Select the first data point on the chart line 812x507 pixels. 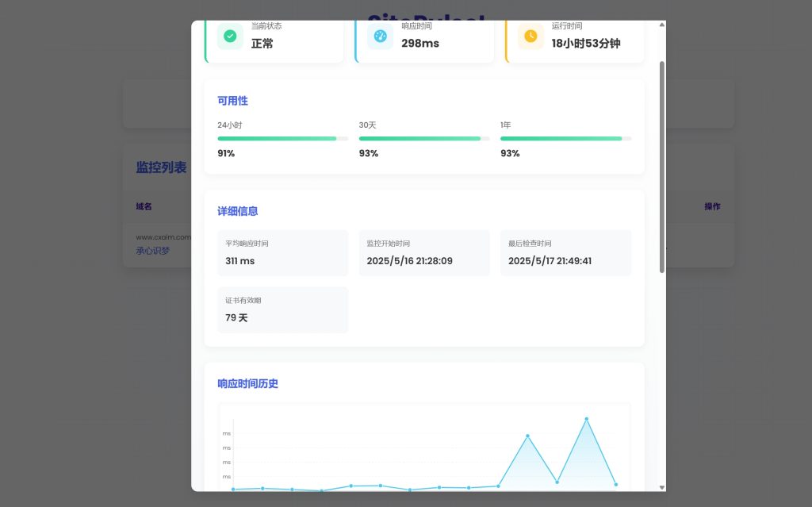point(233,489)
